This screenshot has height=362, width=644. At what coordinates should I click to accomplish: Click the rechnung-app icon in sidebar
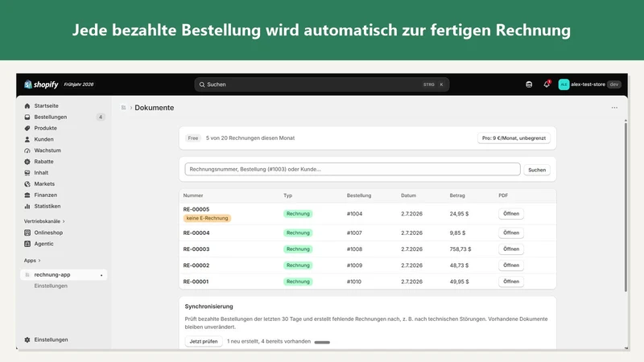click(27, 274)
